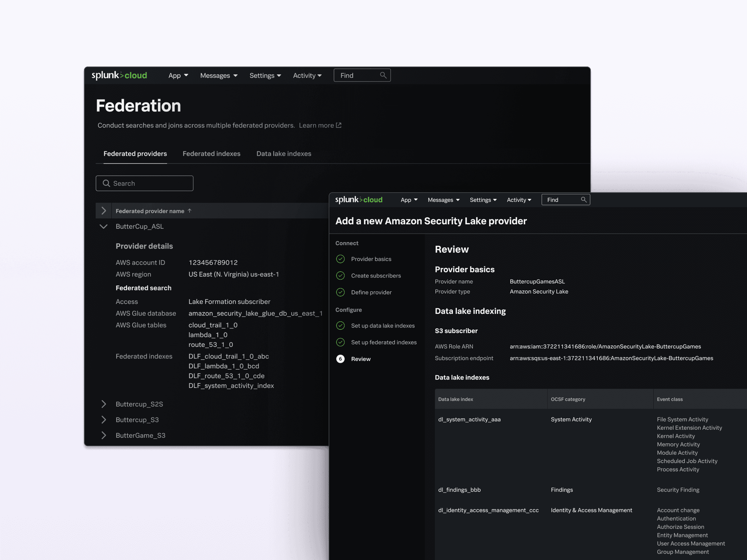Click the Set up data lake indexes checkmark
This screenshot has height=560, width=747.
point(341,325)
